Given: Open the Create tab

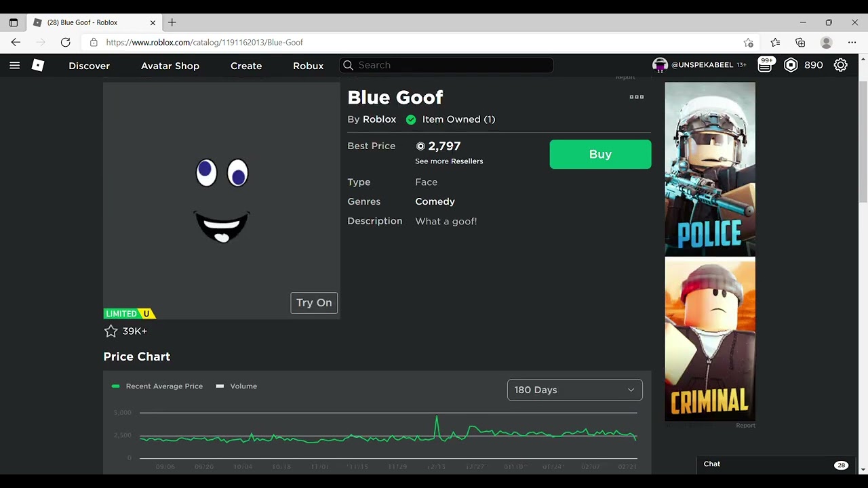Looking at the screenshot, I should tap(246, 66).
